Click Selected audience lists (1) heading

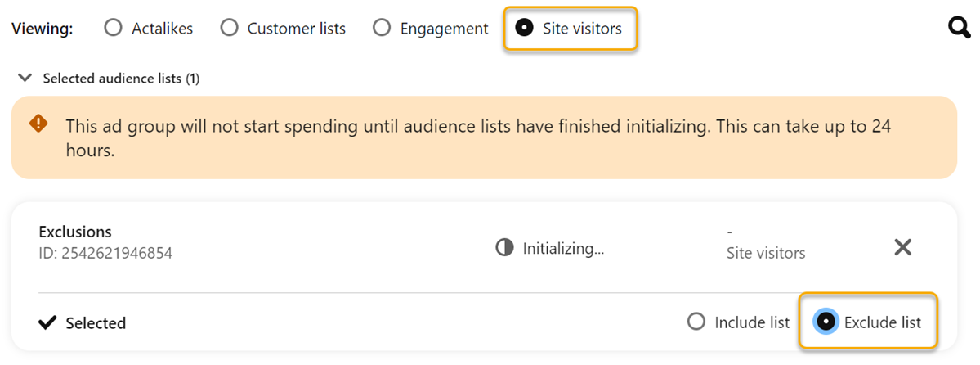(x=121, y=79)
